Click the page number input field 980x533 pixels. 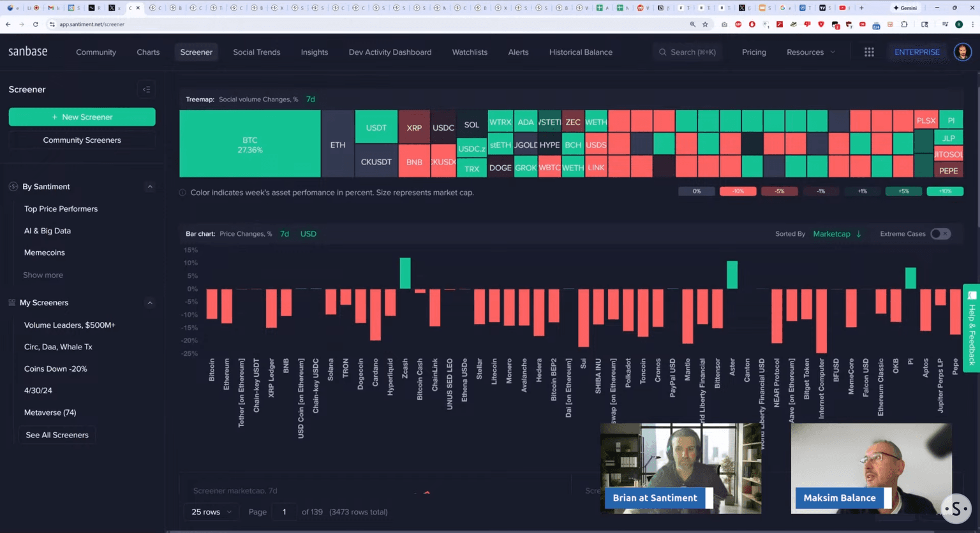285,512
